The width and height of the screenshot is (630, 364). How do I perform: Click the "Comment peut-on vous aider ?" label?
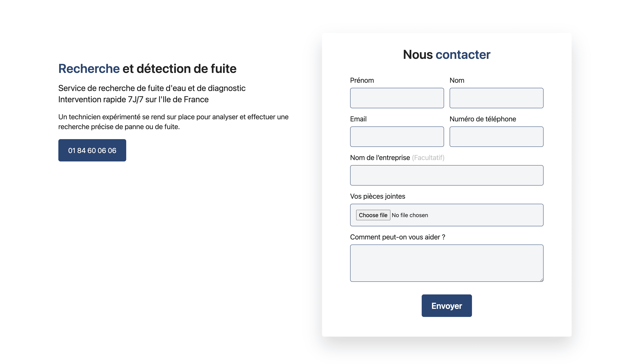[397, 237]
